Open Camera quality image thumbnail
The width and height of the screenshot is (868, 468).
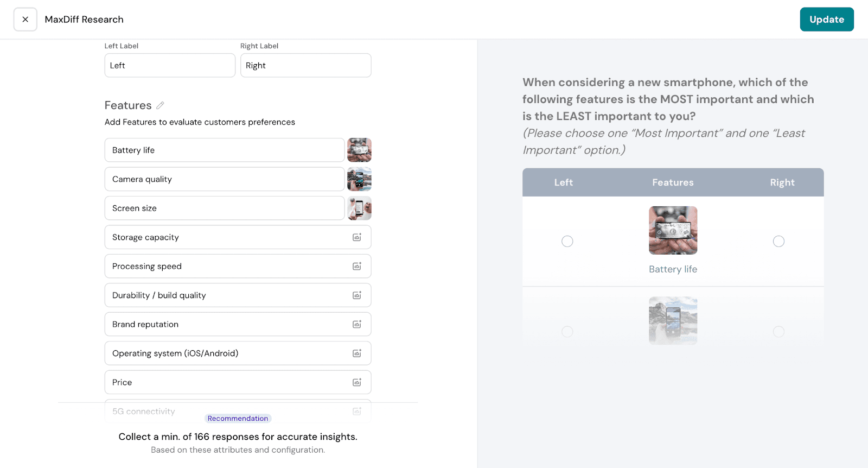click(359, 179)
